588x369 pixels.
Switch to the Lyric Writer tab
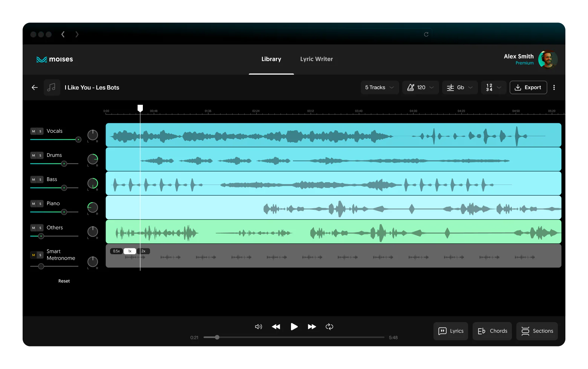click(317, 59)
